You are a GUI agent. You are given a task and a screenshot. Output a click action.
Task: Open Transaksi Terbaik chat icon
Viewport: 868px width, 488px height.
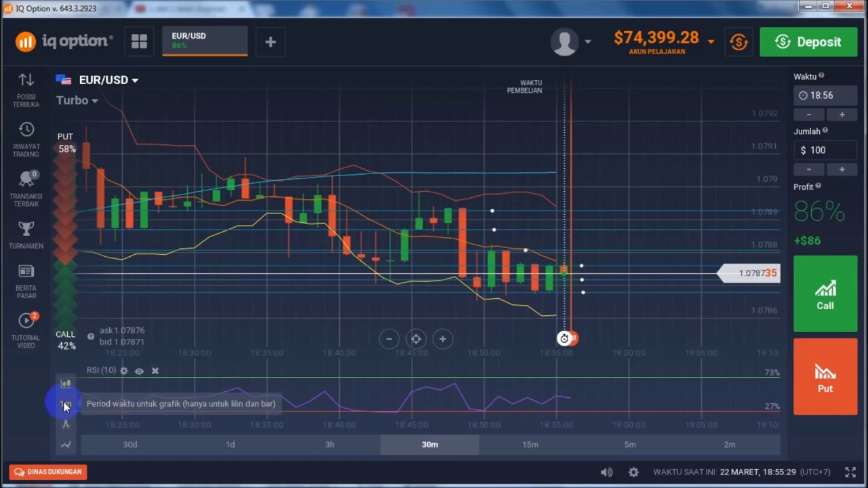coord(26,189)
